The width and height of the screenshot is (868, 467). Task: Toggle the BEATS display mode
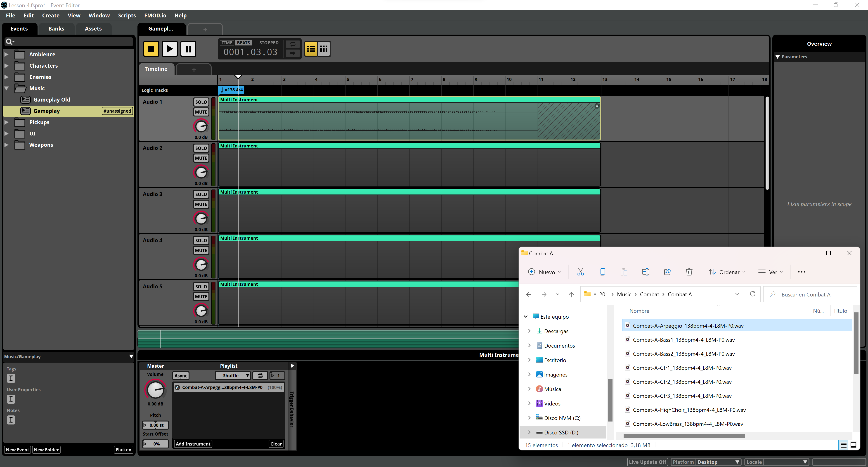(243, 43)
